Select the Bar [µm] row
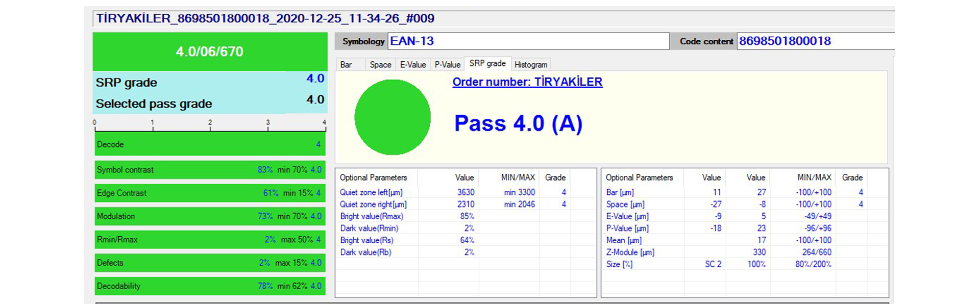The width and height of the screenshot is (980, 306). tap(745, 192)
